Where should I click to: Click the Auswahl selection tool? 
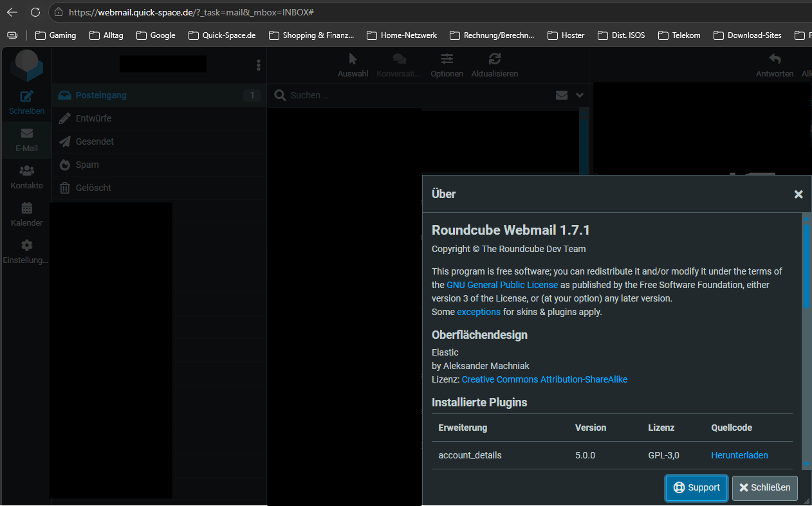tap(353, 65)
